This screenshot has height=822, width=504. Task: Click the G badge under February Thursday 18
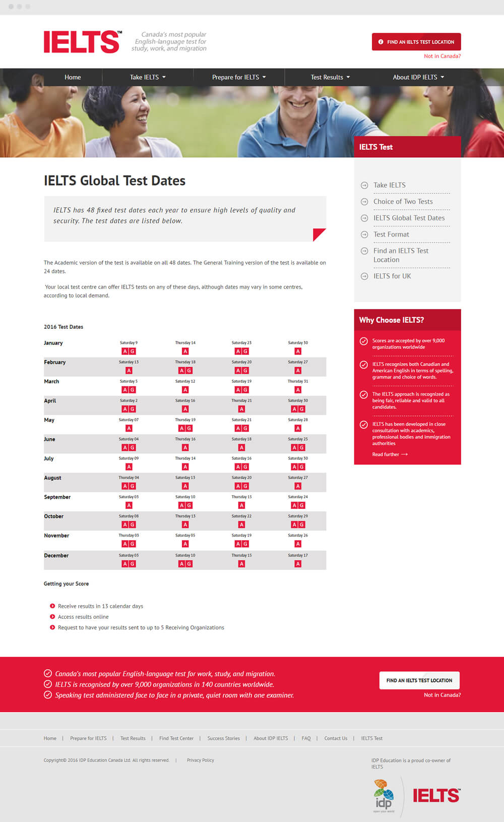tap(189, 371)
